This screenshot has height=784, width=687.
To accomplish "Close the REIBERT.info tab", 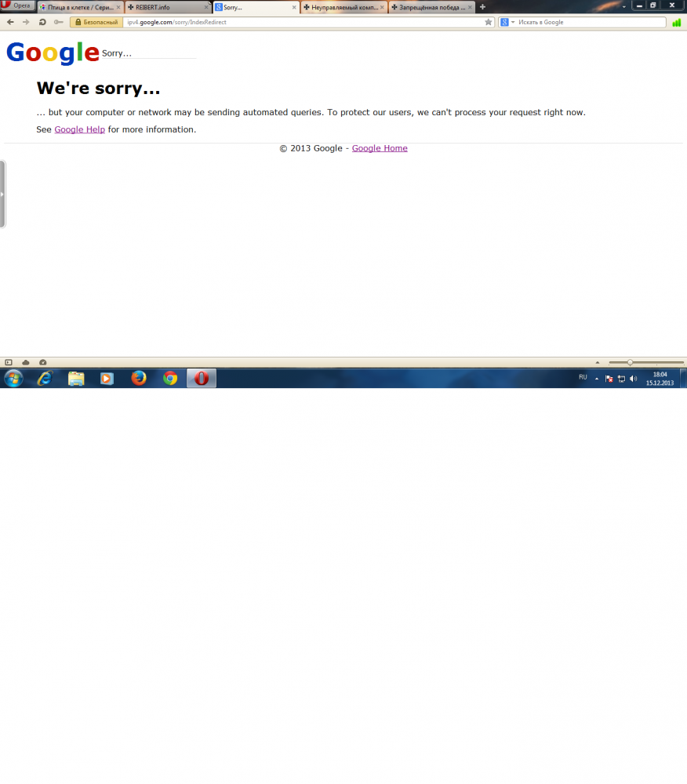I will (206, 8).
